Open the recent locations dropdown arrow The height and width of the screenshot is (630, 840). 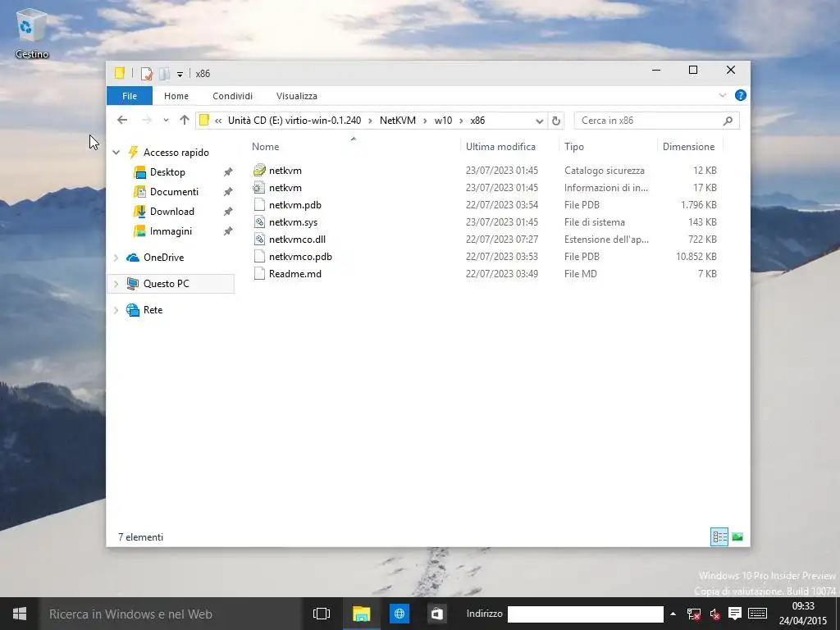(x=166, y=121)
